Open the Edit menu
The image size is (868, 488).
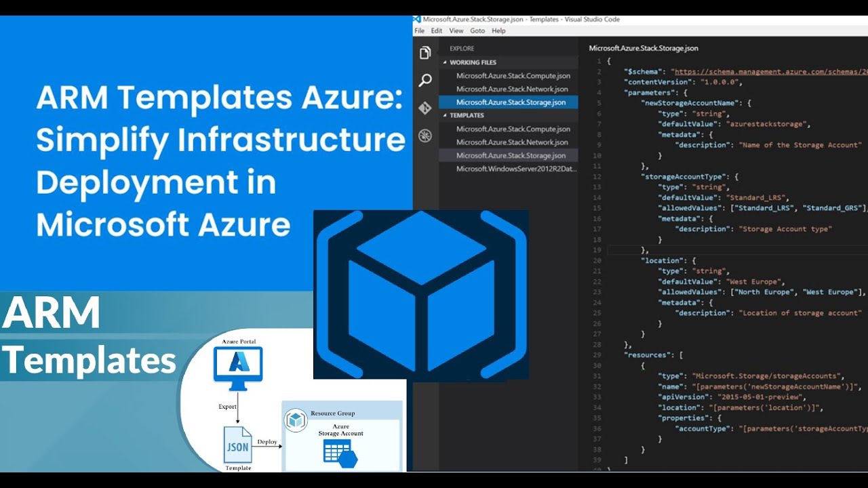[x=437, y=31]
